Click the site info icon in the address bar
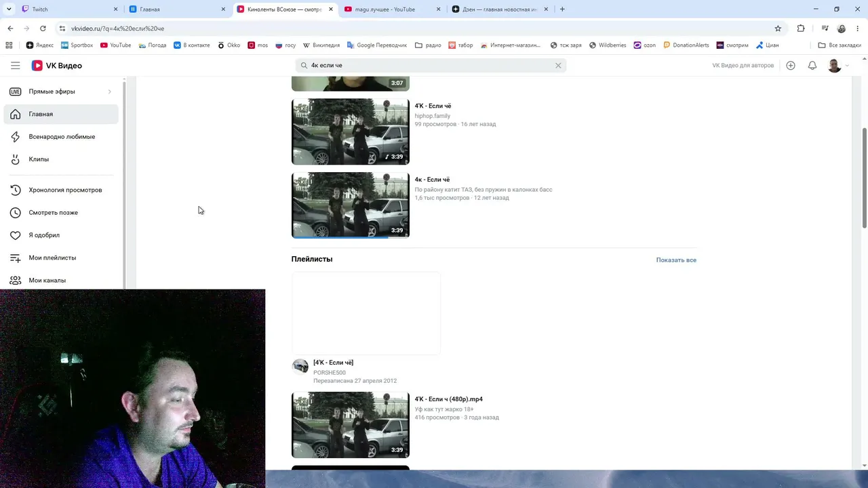The height and width of the screenshot is (488, 868). point(62,28)
